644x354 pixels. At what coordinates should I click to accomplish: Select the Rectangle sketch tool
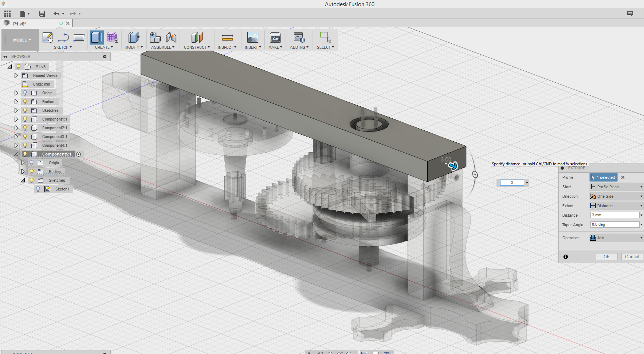click(79, 38)
